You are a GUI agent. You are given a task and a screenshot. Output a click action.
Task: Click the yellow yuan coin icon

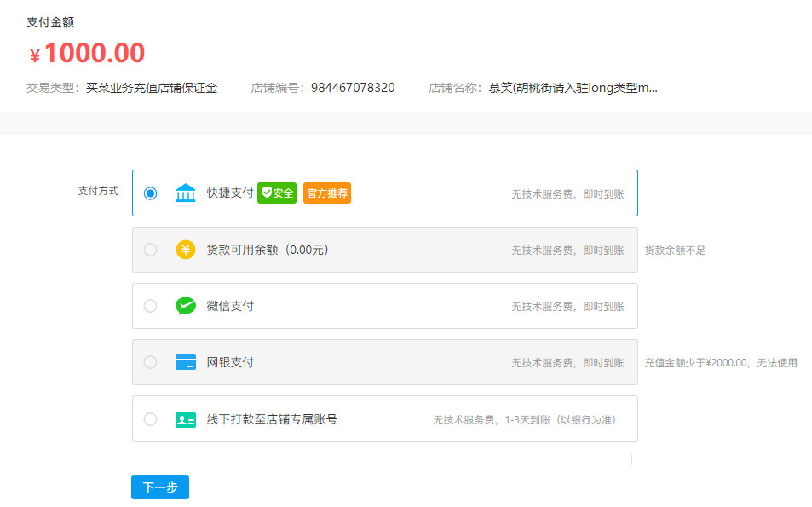[186, 250]
